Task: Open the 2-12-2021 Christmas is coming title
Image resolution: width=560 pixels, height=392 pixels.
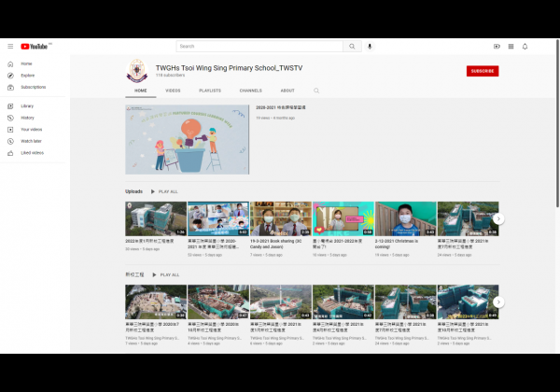Action: (397, 244)
